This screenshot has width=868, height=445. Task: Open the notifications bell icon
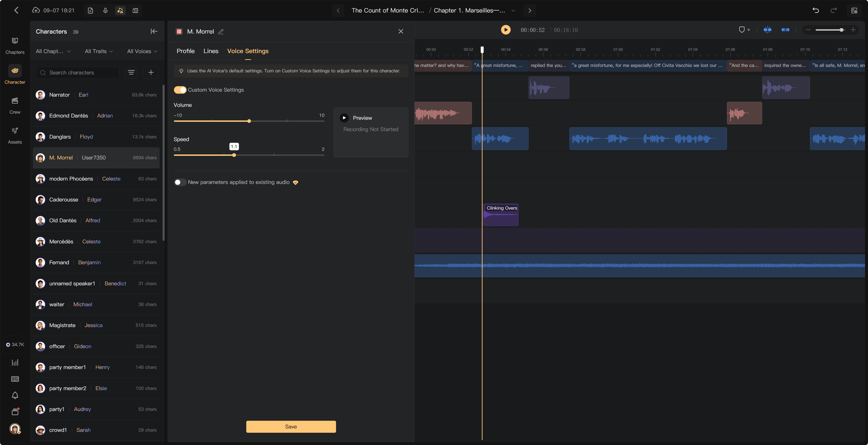pyautogui.click(x=15, y=395)
